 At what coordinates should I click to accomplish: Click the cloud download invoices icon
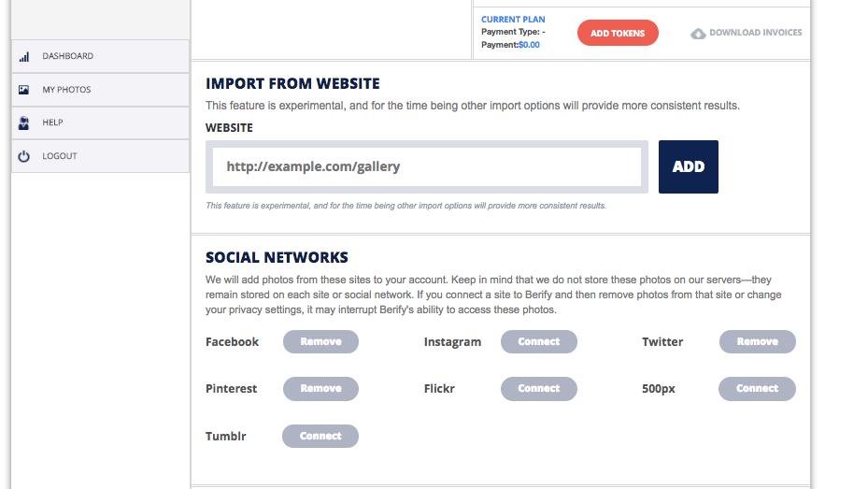tap(698, 34)
